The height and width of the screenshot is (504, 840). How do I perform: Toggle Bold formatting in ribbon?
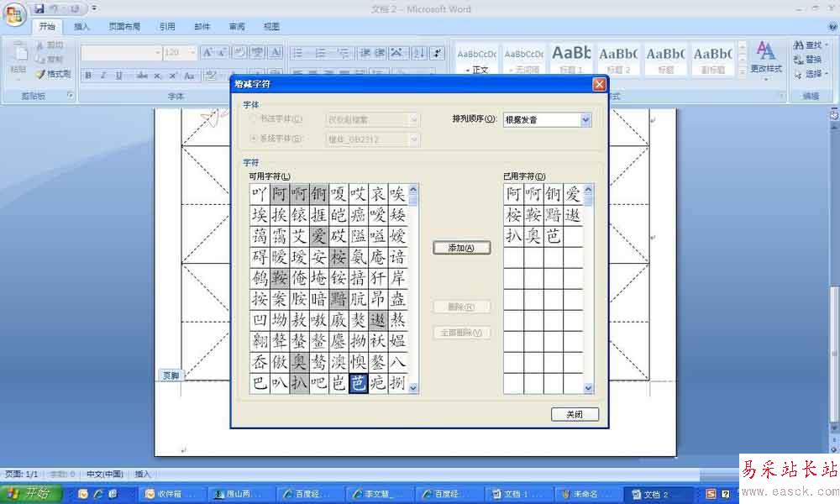(x=88, y=76)
